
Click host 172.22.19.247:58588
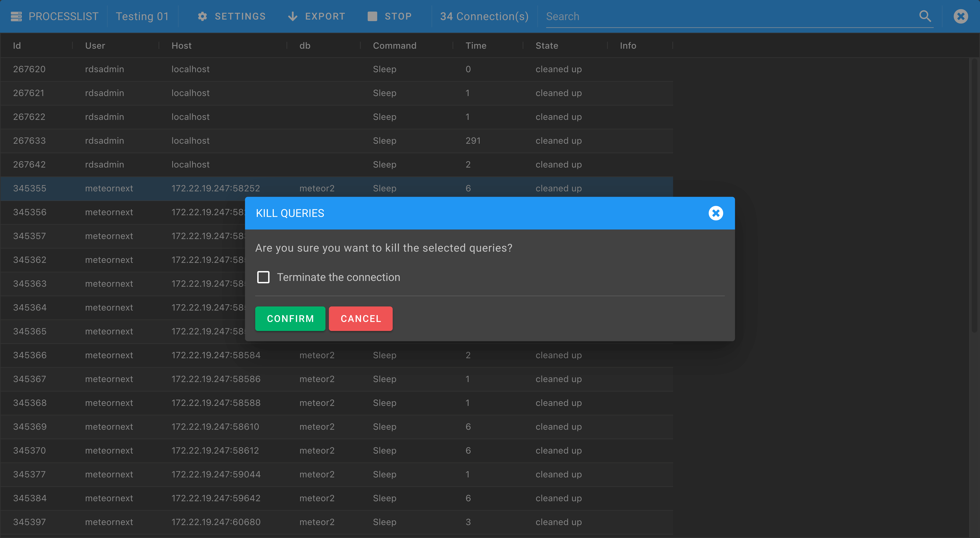(216, 403)
